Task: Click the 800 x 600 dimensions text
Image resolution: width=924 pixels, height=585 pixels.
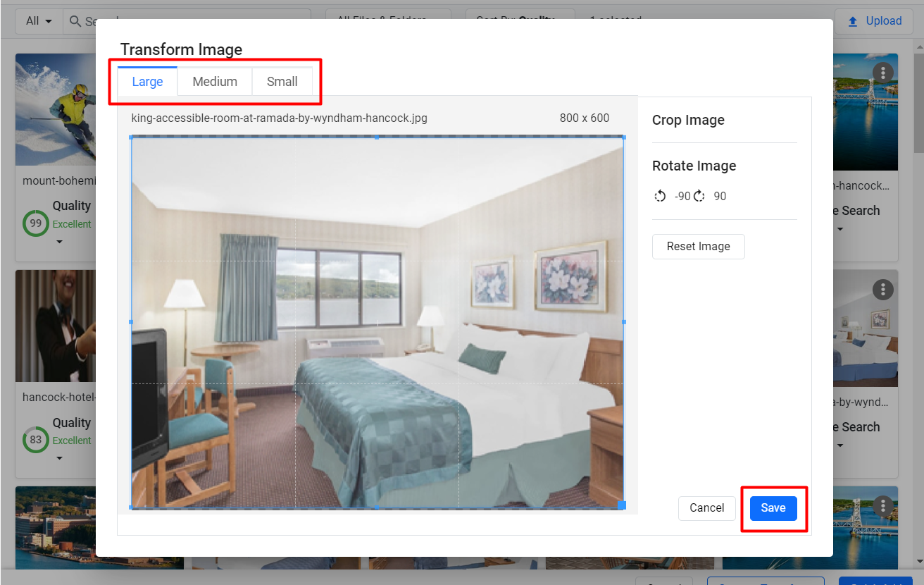Action: pos(585,118)
